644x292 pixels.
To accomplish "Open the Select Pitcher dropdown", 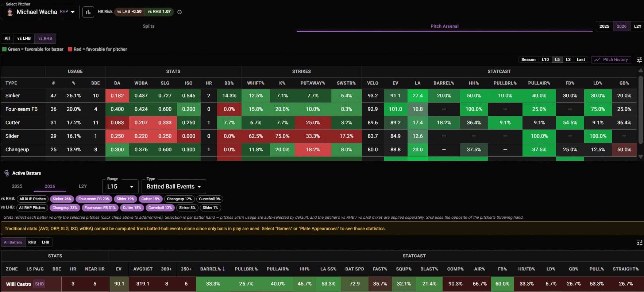I will [x=40, y=12].
